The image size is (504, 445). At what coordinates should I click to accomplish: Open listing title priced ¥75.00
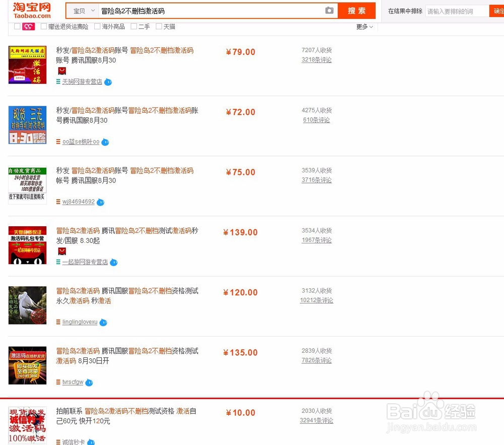(124, 175)
